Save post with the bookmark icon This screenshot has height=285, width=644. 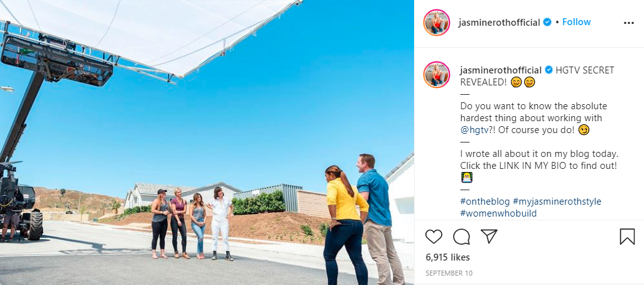click(627, 237)
